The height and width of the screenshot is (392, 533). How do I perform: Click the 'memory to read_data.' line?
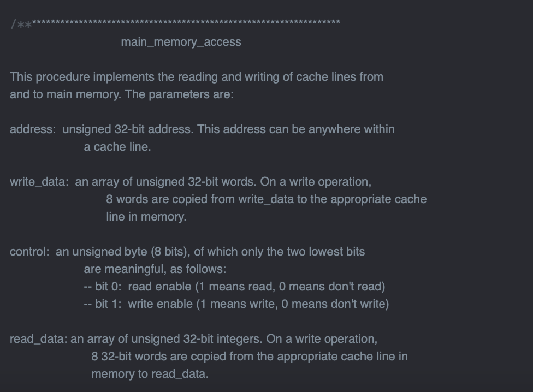coord(150,374)
